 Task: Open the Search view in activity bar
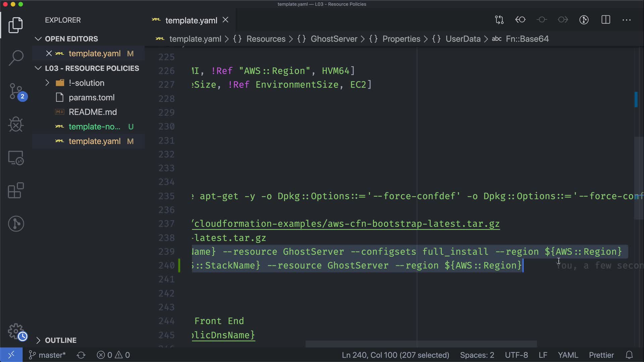coord(16,58)
